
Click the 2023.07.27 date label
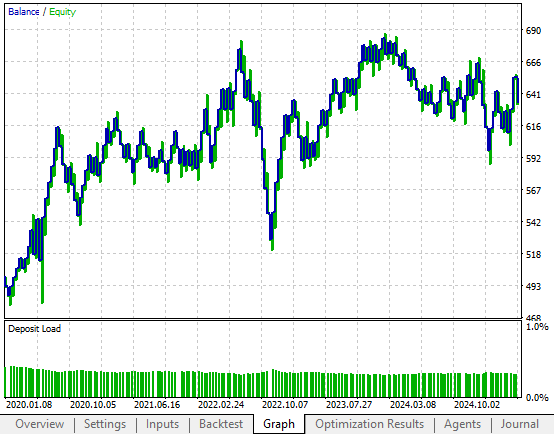(x=349, y=404)
